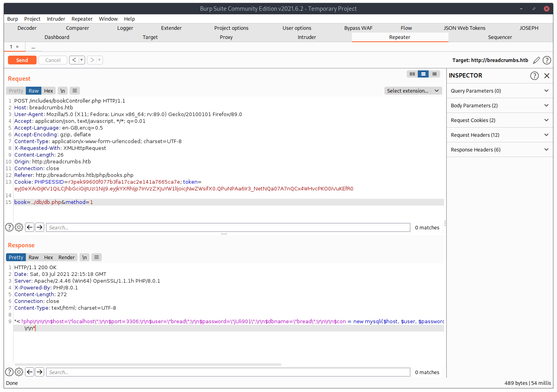Open the Intruder menu

56,19
